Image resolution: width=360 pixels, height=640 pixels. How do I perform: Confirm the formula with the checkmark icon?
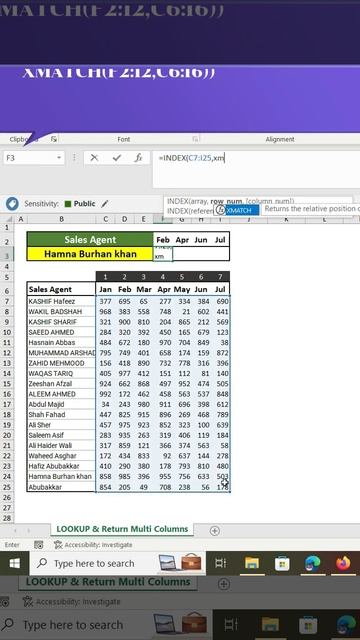(x=117, y=158)
